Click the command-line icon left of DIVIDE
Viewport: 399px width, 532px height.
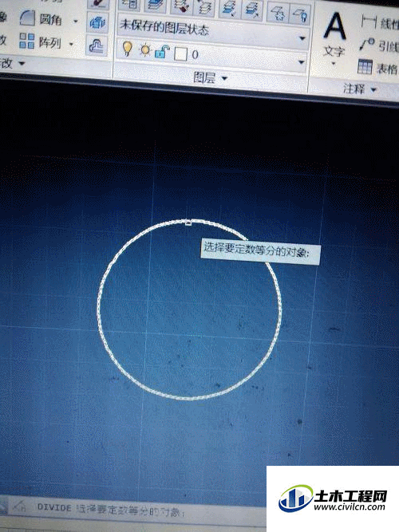coord(18,506)
